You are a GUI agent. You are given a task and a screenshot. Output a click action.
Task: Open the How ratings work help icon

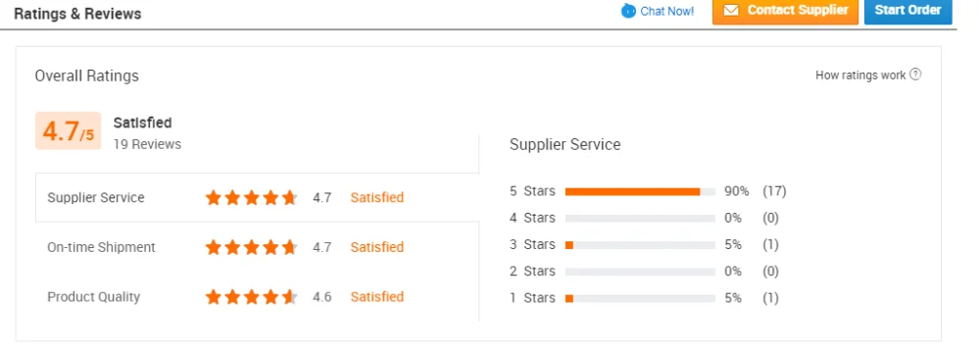(915, 75)
